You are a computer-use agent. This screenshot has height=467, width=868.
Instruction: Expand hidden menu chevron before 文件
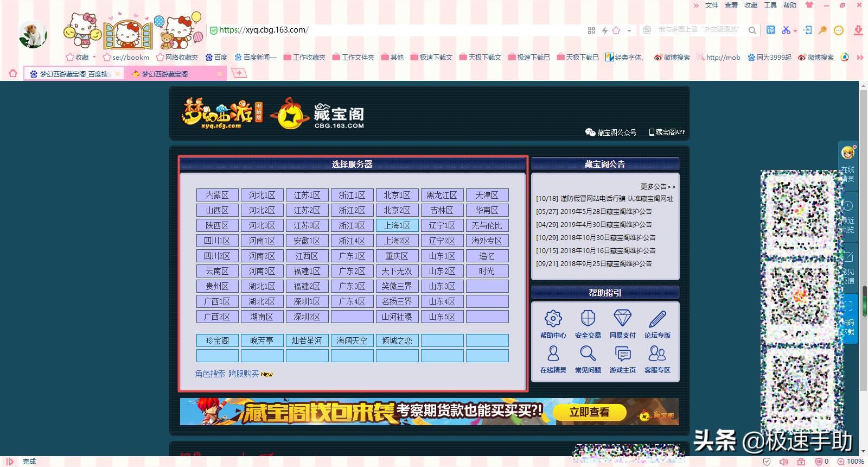pyautogui.click(x=697, y=5)
